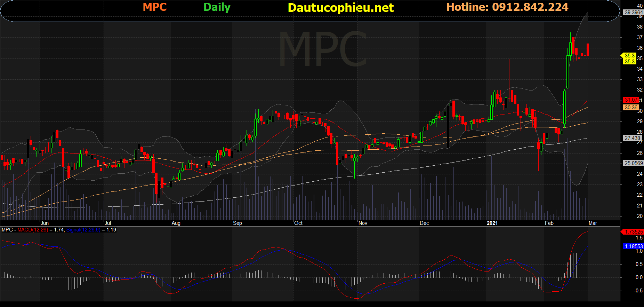Click the 26 price axis label

(640, 153)
